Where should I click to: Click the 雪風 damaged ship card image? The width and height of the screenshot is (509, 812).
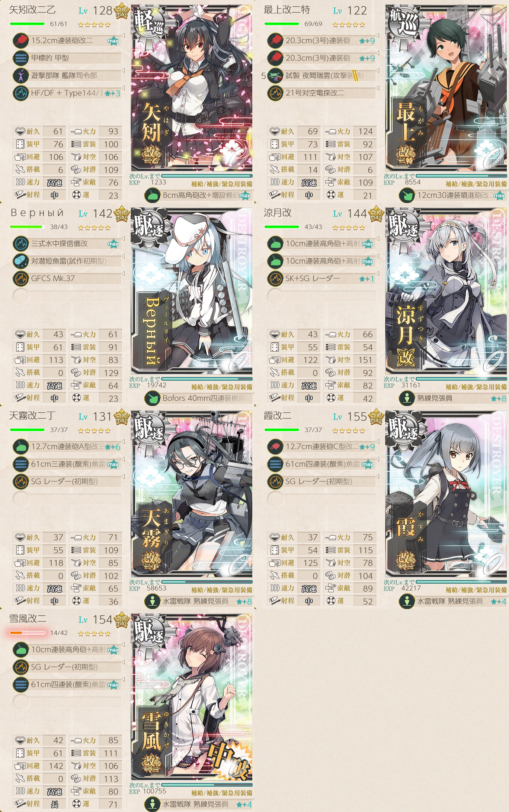192,697
